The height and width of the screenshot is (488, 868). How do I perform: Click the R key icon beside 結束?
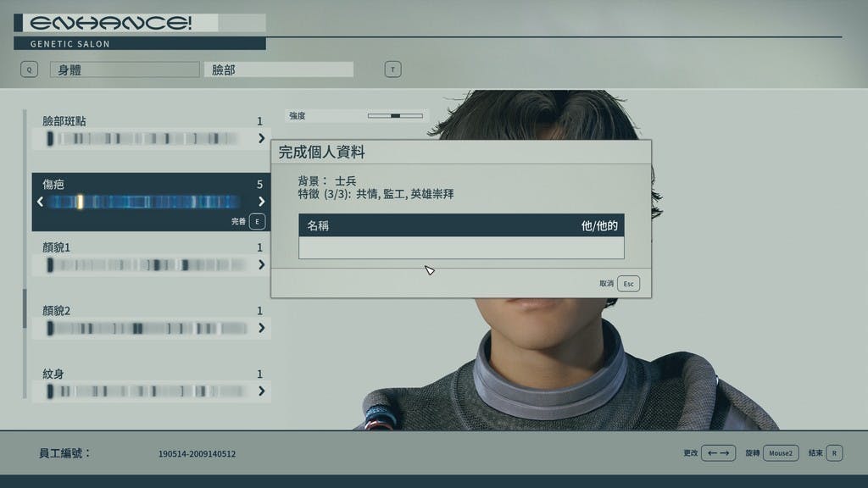pos(834,453)
